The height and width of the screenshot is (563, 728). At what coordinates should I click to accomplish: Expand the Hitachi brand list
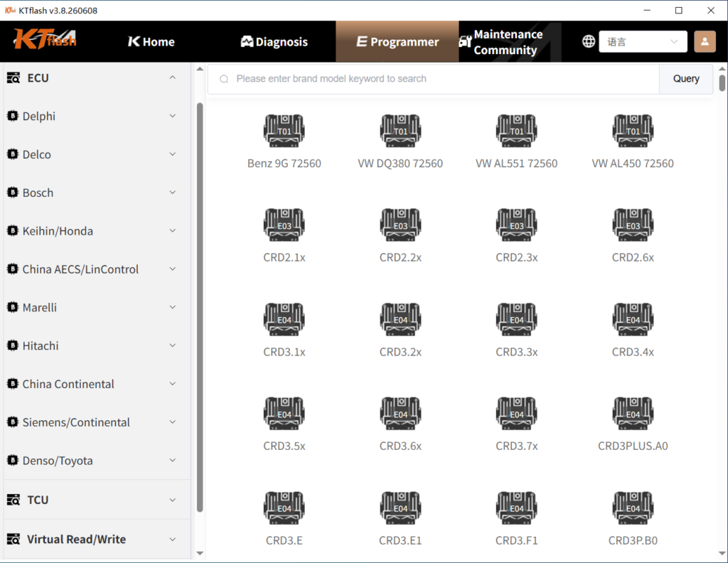97,345
